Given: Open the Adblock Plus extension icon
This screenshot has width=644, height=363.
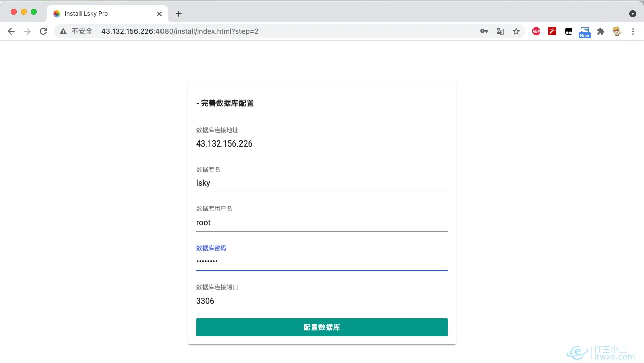Looking at the screenshot, I should click(x=536, y=31).
